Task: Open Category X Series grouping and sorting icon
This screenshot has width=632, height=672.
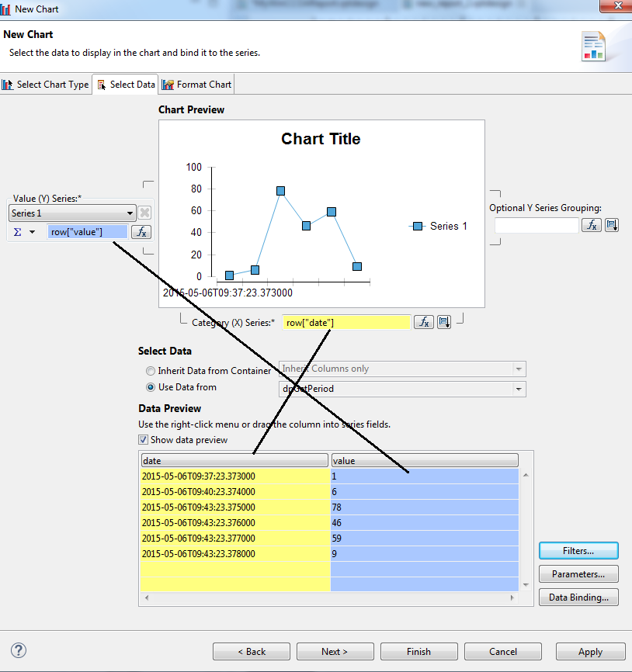Action: (444, 323)
